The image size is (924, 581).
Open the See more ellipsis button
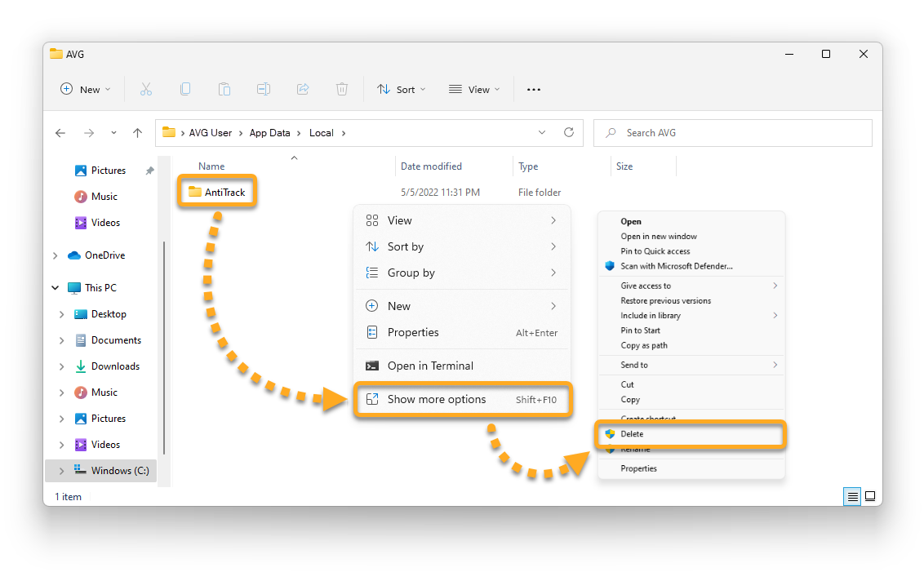pos(534,90)
